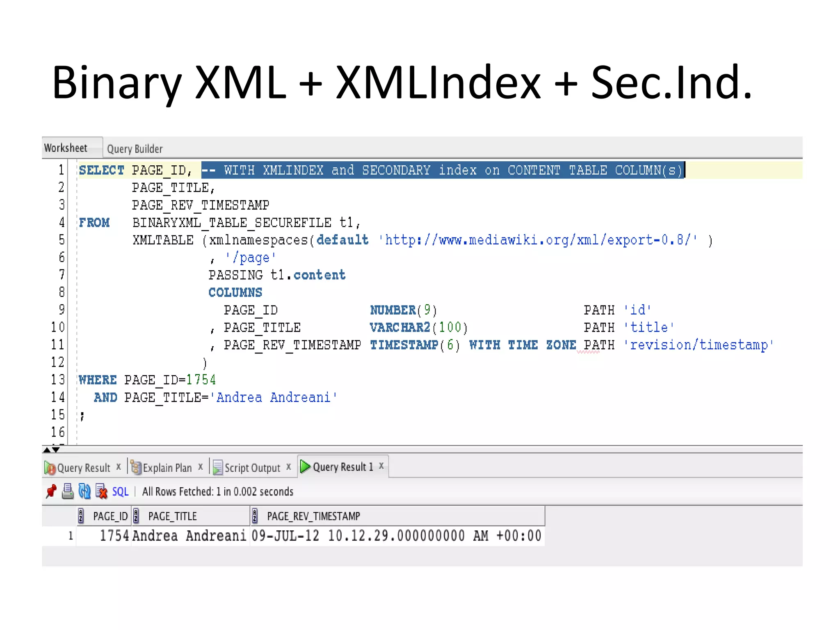840x630 pixels.
Task: Click the sort icon beside PAGE_TITLE header
Action: 136,516
